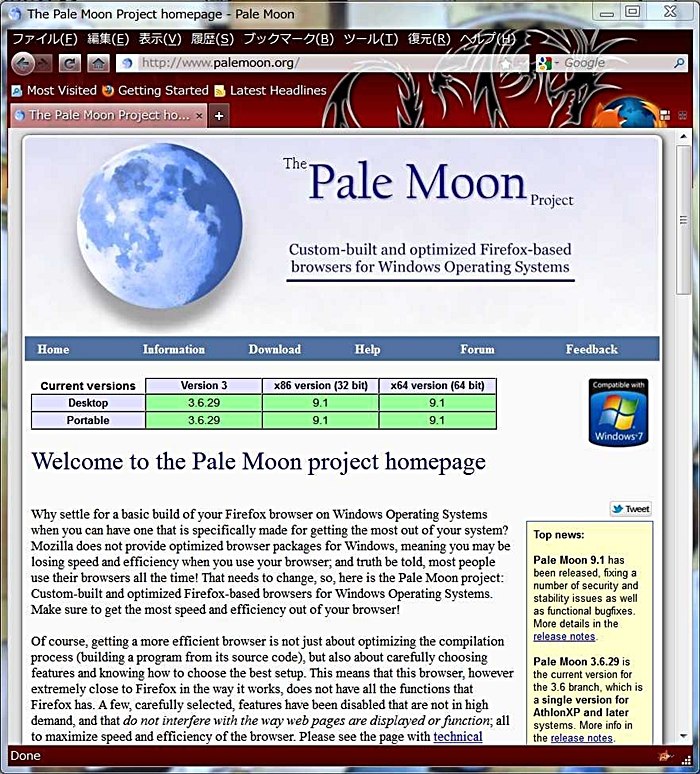Open the ヘルプ(H) menu
The width and height of the screenshot is (700, 774).
click(488, 39)
